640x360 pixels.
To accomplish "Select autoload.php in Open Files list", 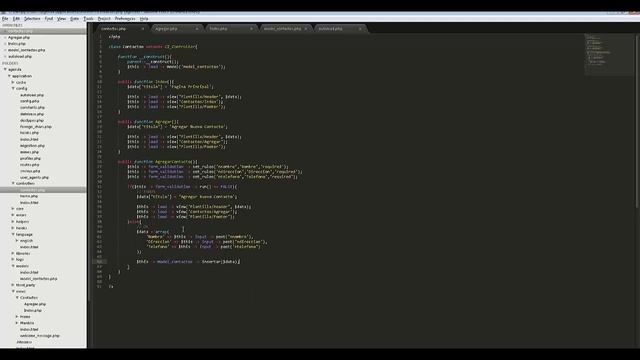I will [20, 57].
